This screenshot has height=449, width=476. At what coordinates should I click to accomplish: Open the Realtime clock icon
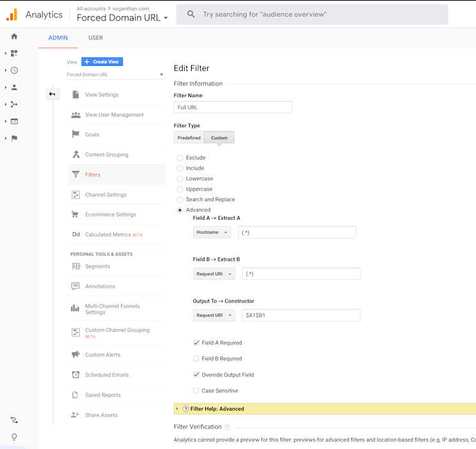[x=14, y=70]
